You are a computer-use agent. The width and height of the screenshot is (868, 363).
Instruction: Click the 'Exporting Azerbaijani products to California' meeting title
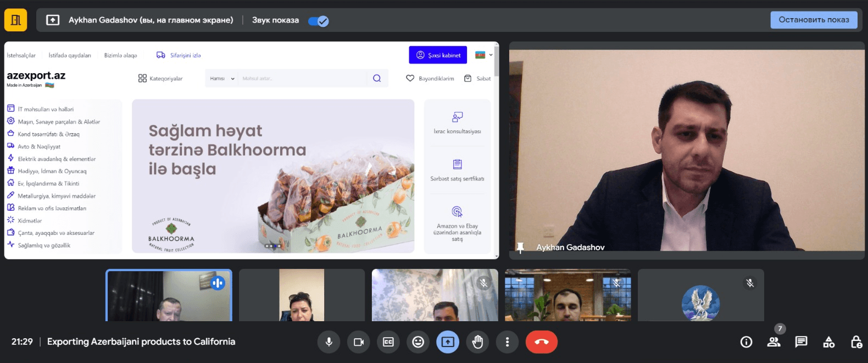pos(141,342)
